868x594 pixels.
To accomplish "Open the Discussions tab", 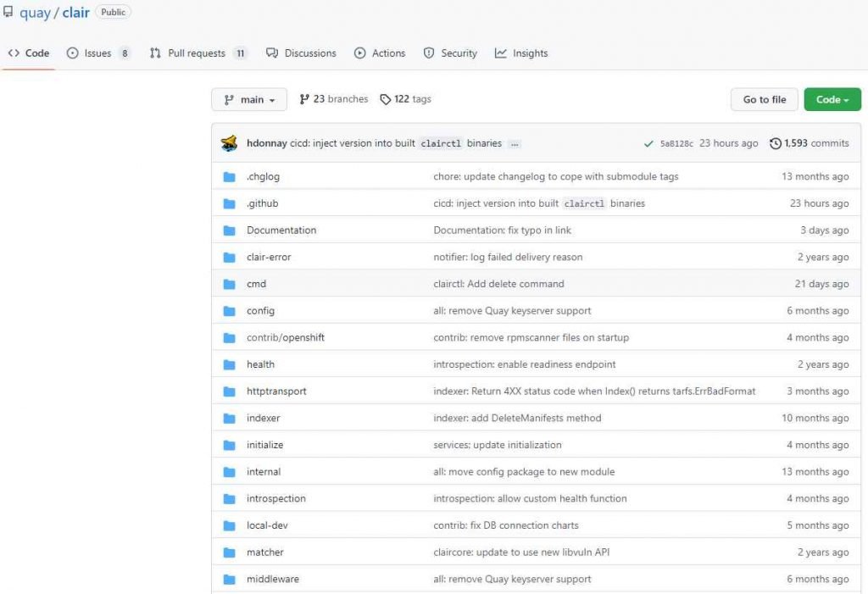I will click(x=301, y=53).
